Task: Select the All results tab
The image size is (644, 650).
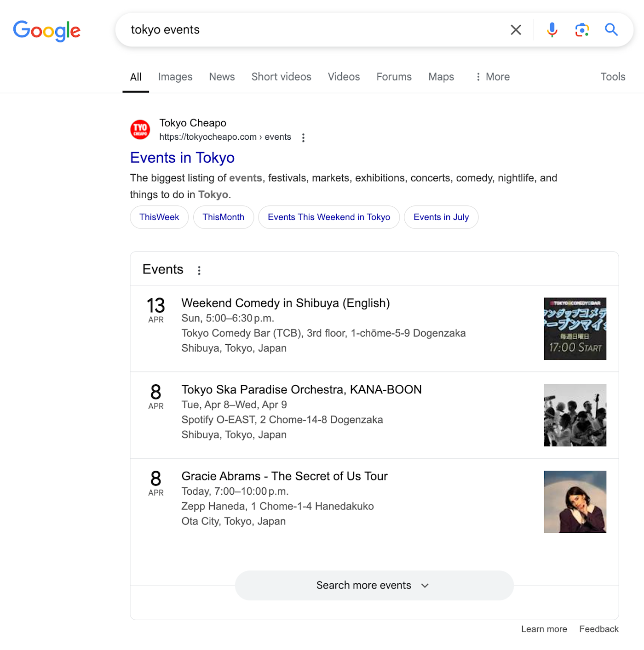Action: (x=136, y=77)
